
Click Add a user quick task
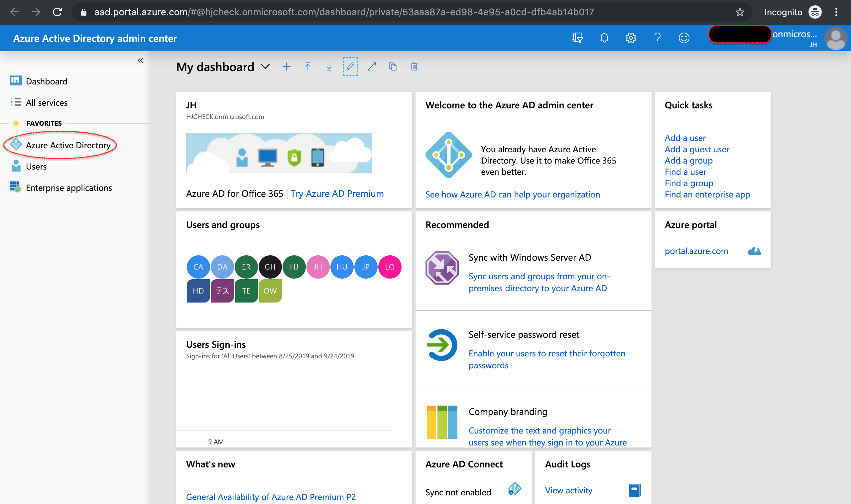(685, 138)
